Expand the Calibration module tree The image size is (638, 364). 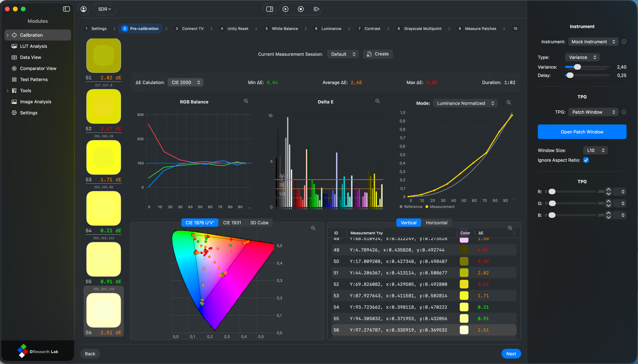[x=8, y=35]
